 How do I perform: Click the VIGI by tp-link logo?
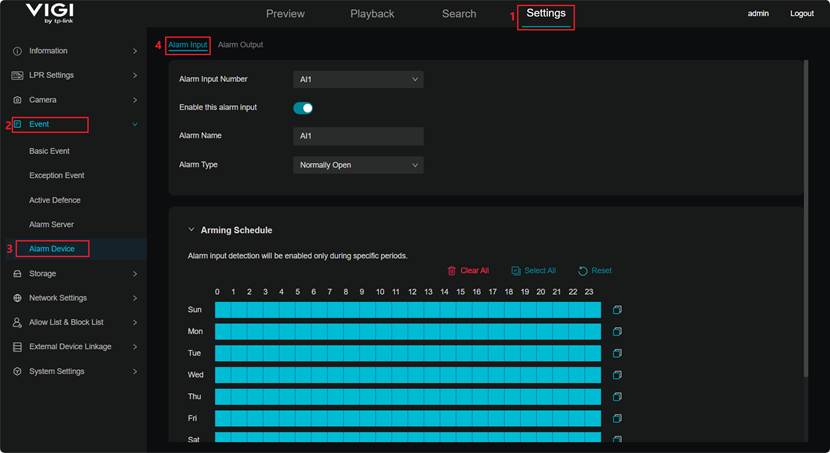pos(50,13)
